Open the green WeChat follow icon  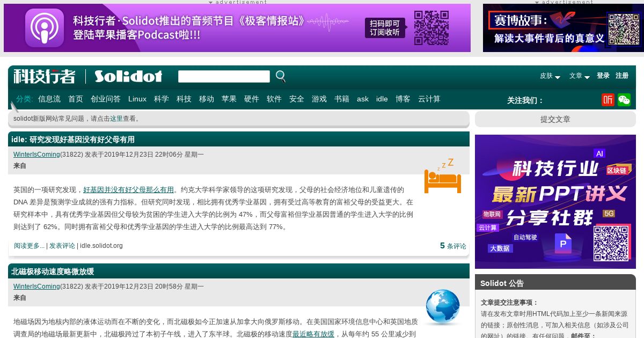(x=624, y=100)
